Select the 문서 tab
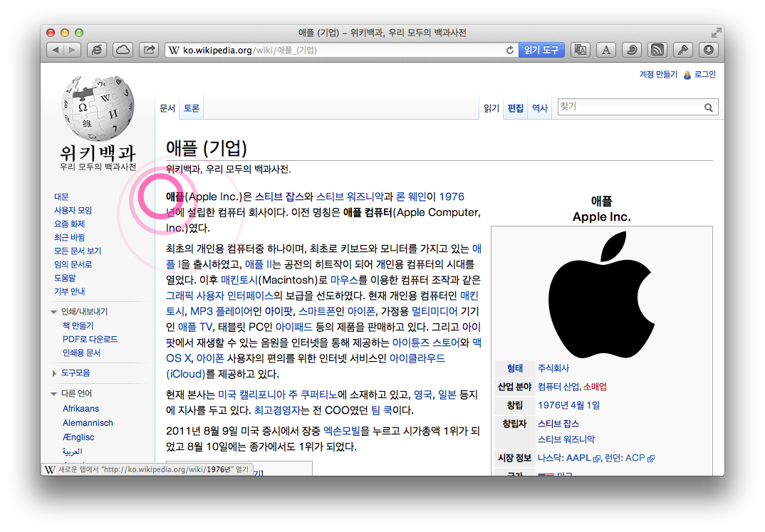765x532 pixels. [167, 108]
